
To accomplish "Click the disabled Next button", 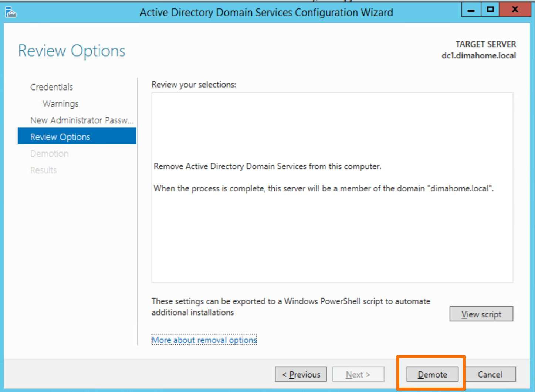I will coord(358,374).
